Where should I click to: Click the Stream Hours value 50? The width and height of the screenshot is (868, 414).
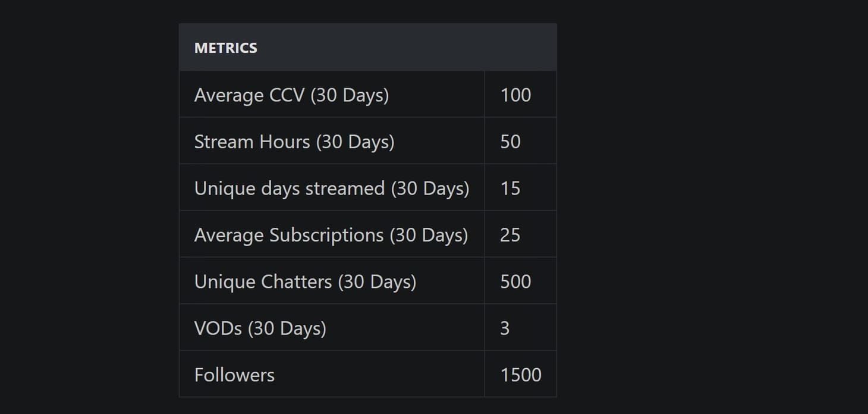(x=510, y=142)
